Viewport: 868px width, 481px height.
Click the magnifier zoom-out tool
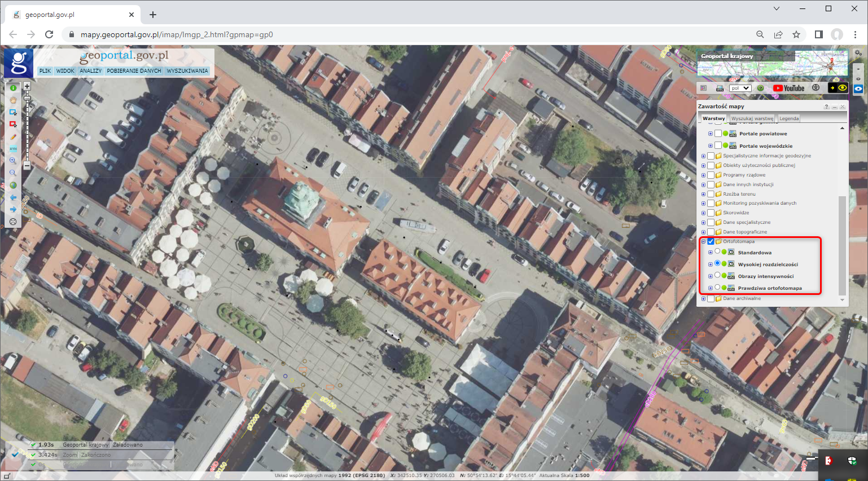(x=13, y=173)
